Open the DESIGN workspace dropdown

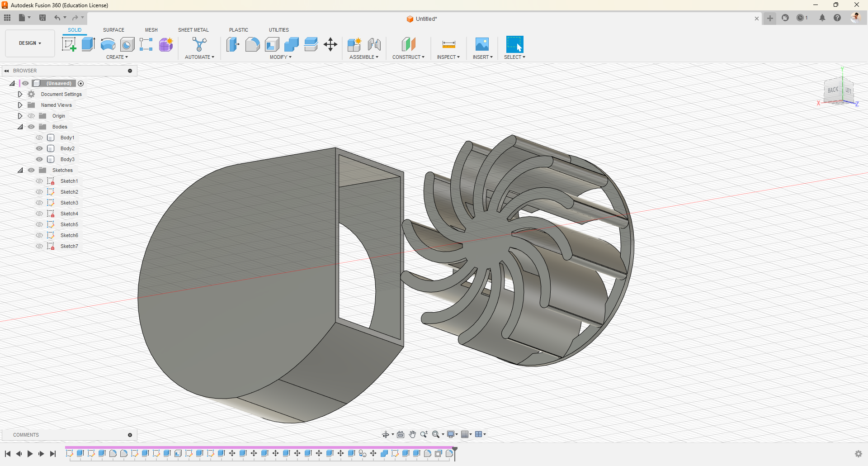pos(30,43)
